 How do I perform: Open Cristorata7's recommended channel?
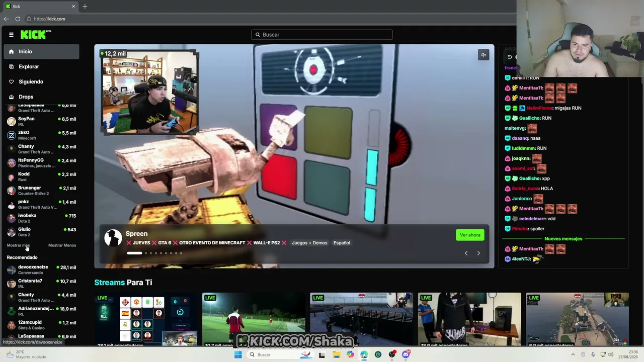point(41,284)
